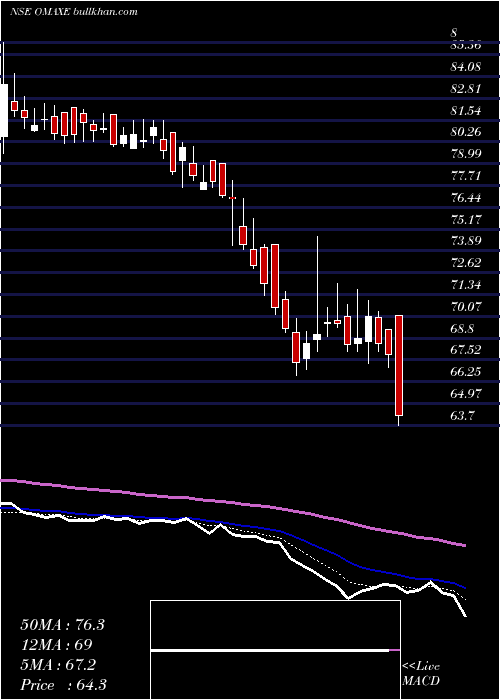Click the NSE OMAXE bullkhan.com title text
500x700 pixels.
tap(74, 12)
